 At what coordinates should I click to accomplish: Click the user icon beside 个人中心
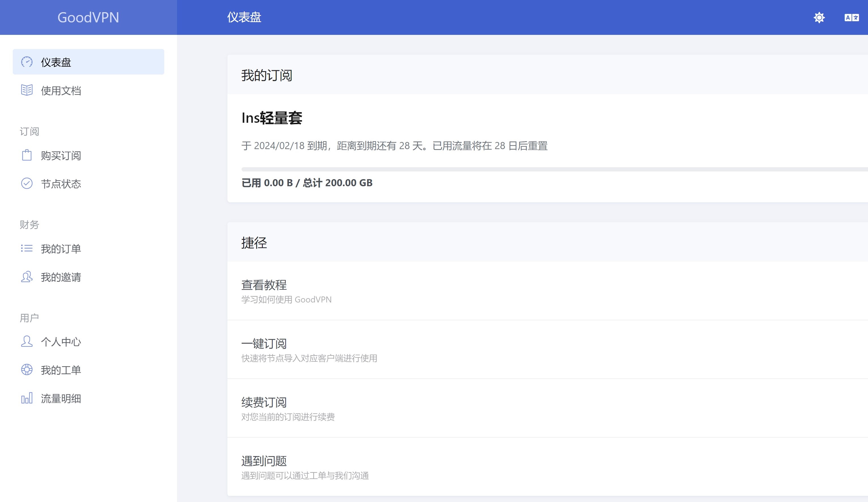pos(27,341)
